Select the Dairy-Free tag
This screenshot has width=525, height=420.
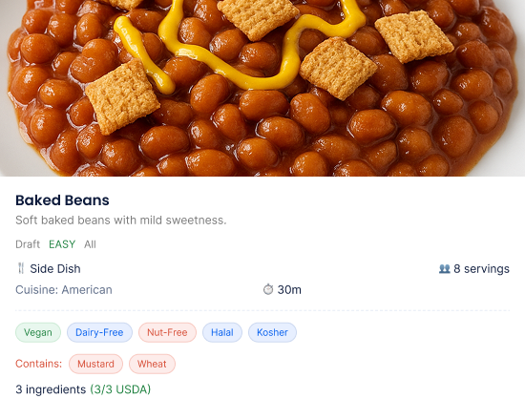tap(99, 332)
